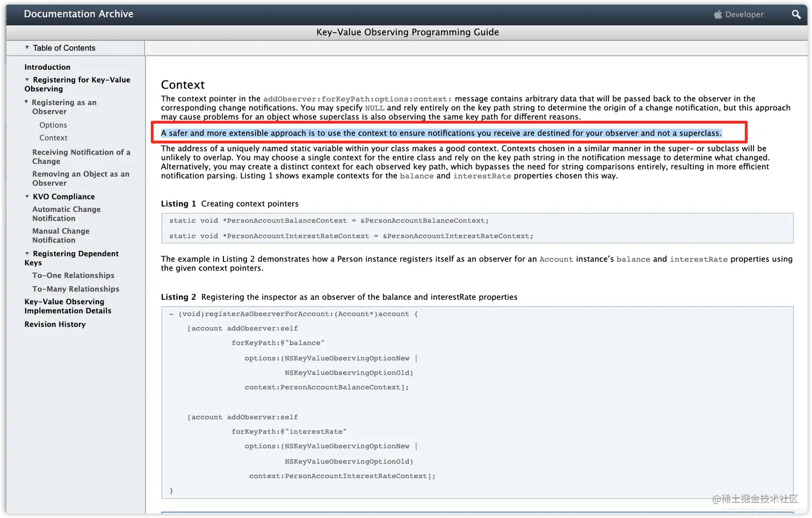Image resolution: width=812 pixels, height=518 pixels.
Task: Click the forKeyPath:@"balance" code line
Action: pos(278,343)
